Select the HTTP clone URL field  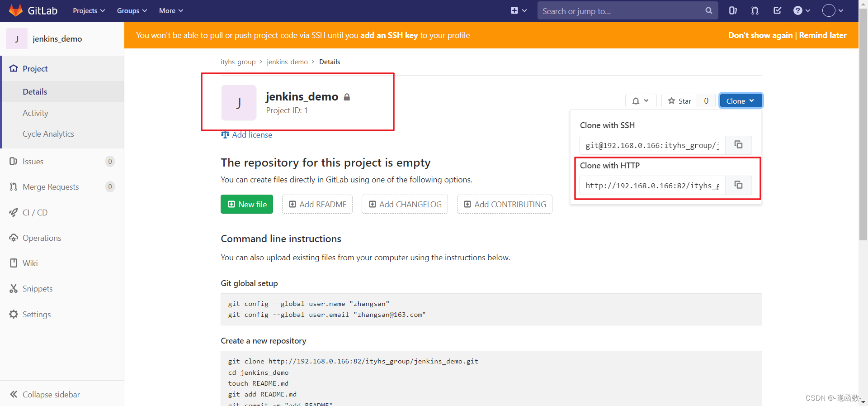pos(652,186)
